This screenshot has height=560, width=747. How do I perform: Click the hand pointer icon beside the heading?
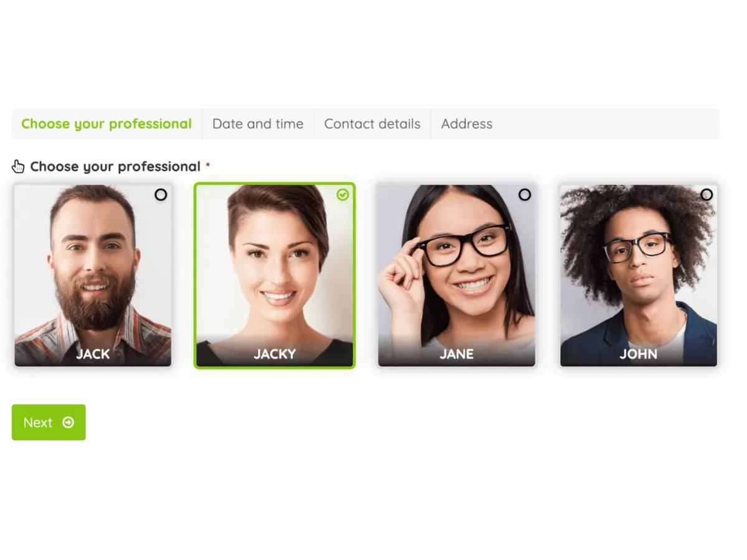tap(18, 166)
